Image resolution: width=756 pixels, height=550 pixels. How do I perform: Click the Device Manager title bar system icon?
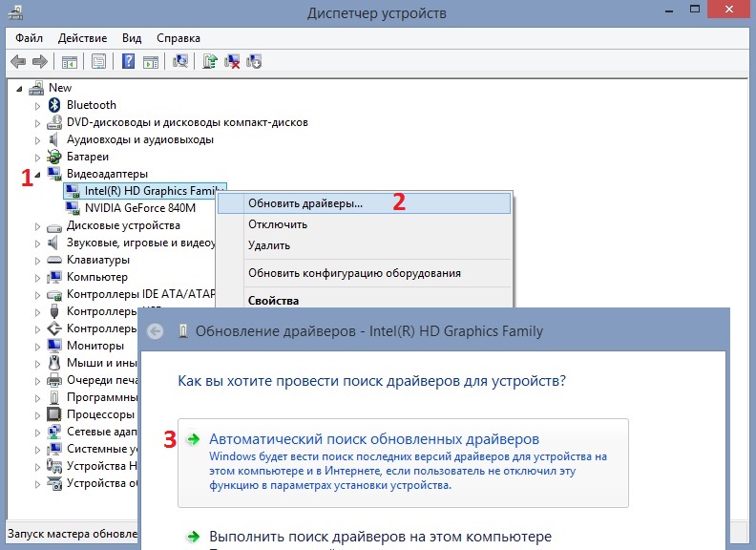pos(16,12)
